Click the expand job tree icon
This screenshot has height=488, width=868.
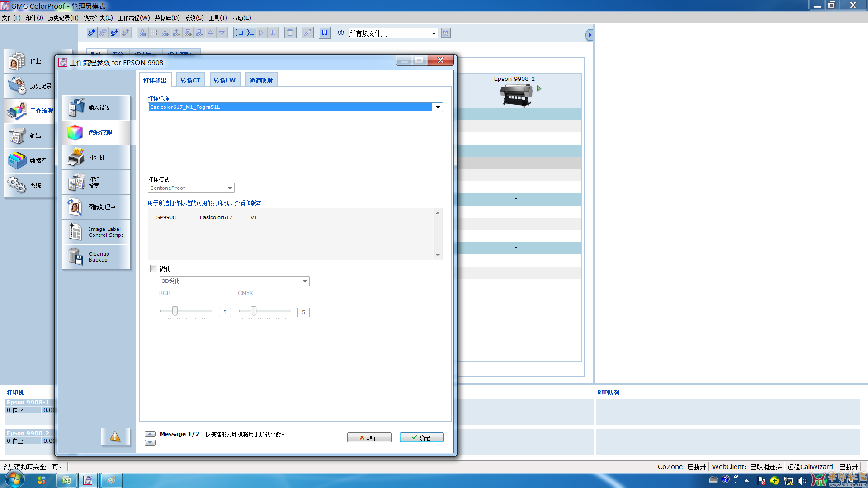[x=250, y=33]
